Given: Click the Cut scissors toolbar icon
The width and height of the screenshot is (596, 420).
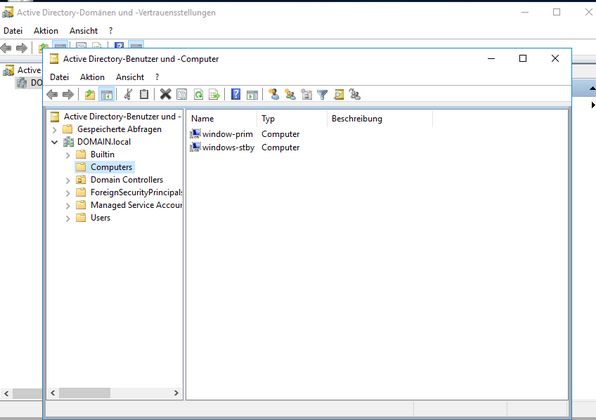Looking at the screenshot, I should click(x=128, y=94).
